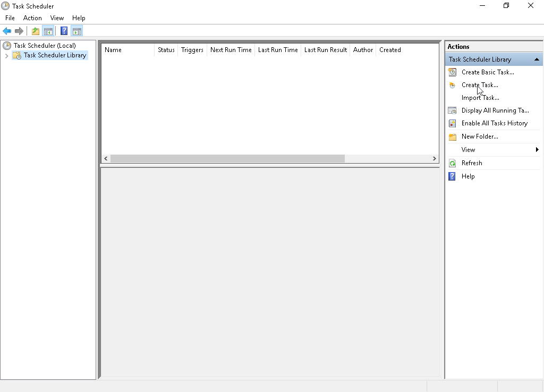Click Create Basic Task... action

[488, 72]
